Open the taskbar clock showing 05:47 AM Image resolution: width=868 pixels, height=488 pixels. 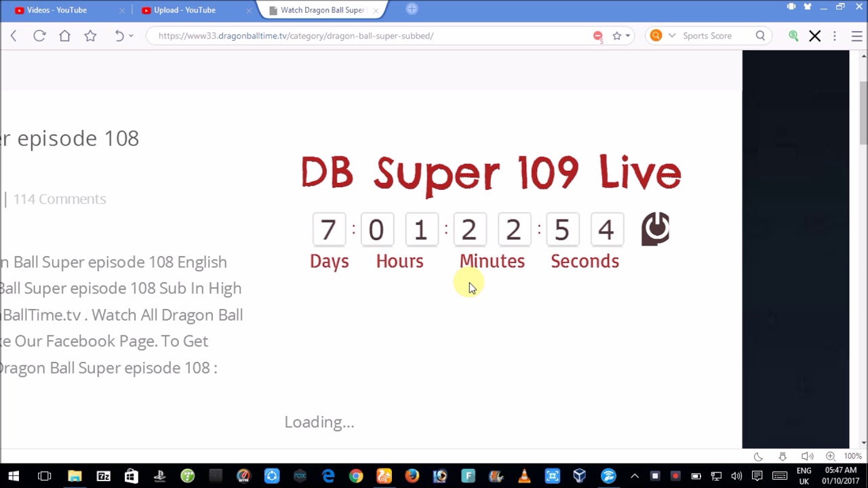(840, 476)
